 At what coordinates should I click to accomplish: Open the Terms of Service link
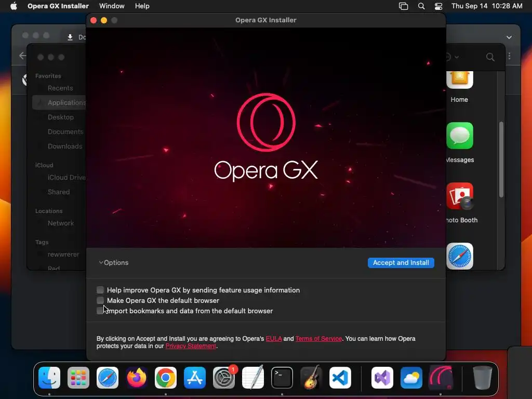[x=318, y=339]
